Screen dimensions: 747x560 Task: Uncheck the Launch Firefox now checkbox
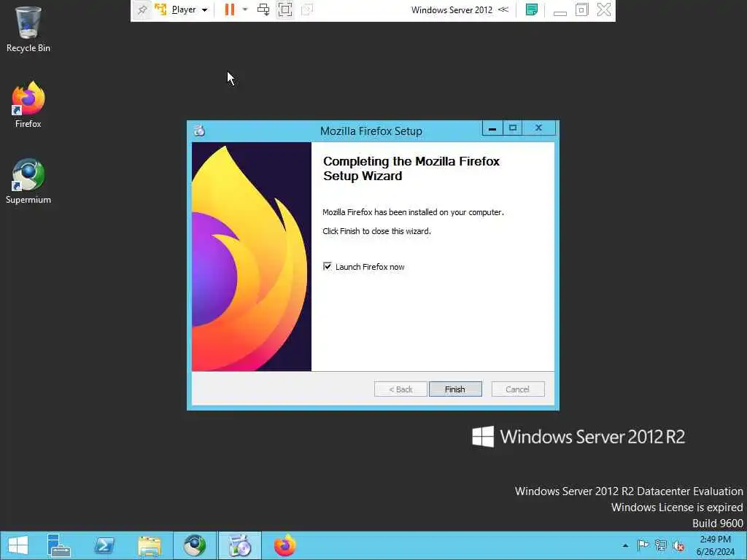point(328,266)
